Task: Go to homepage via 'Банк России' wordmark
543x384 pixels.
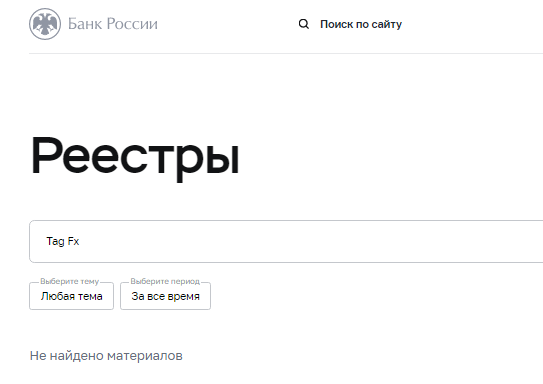Action: click(113, 24)
